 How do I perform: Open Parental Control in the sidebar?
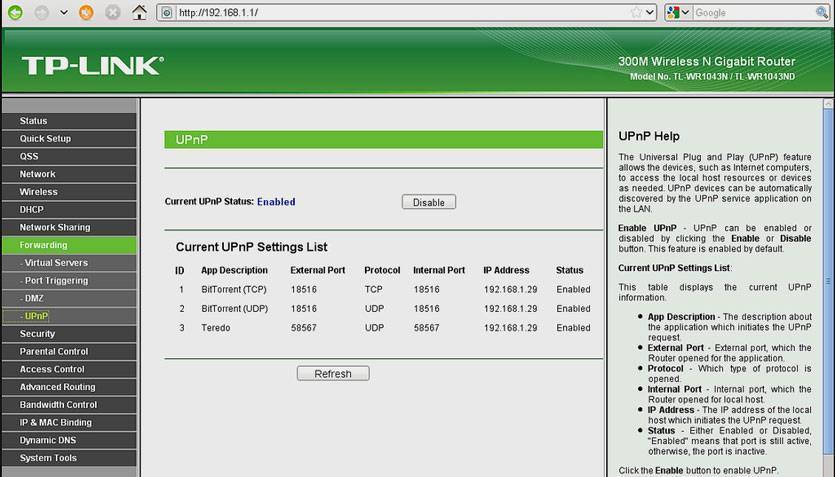[54, 352]
